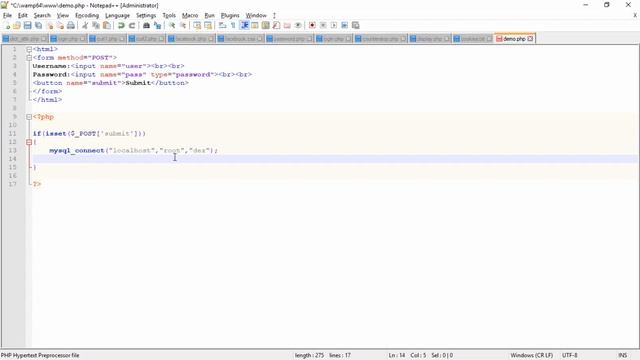Screen dimensions: 640x360
Task: Select the demo.php tab
Action: pyautogui.click(x=514, y=39)
